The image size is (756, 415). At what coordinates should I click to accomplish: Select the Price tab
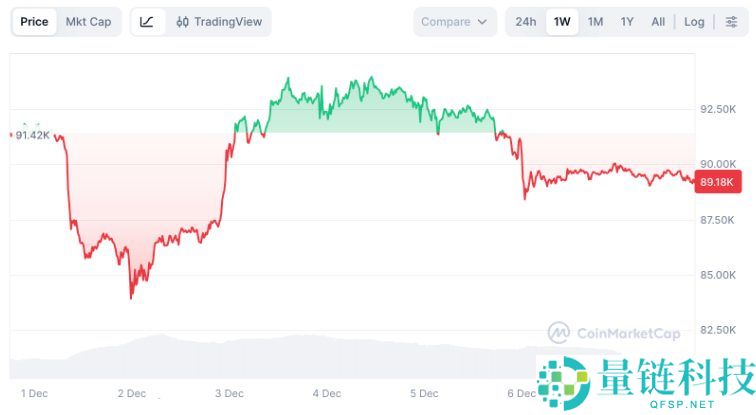click(x=34, y=22)
